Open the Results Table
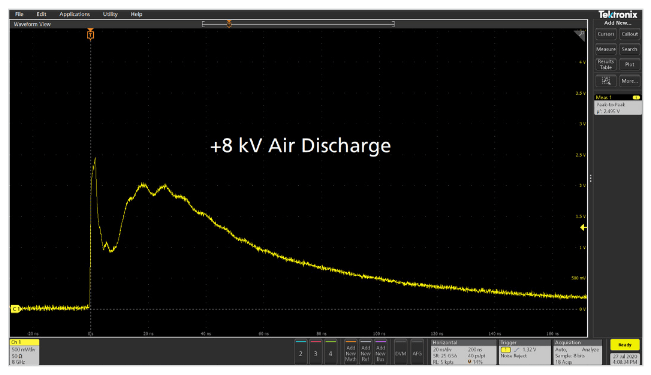651x375 pixels. pos(606,64)
